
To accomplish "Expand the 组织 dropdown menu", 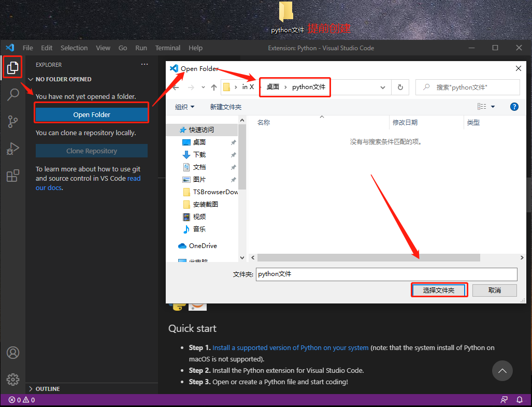I will coord(184,106).
